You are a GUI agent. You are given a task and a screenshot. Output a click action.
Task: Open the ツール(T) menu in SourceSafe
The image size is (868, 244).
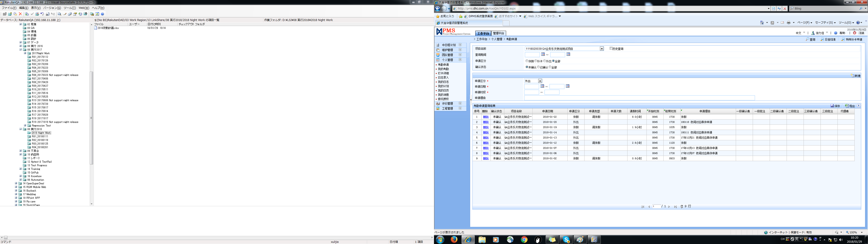(69, 8)
